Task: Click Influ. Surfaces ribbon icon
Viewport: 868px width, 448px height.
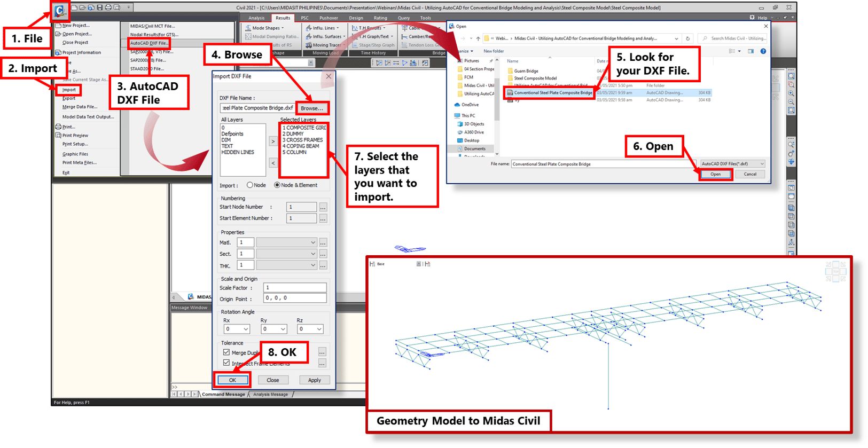Action: [309, 36]
